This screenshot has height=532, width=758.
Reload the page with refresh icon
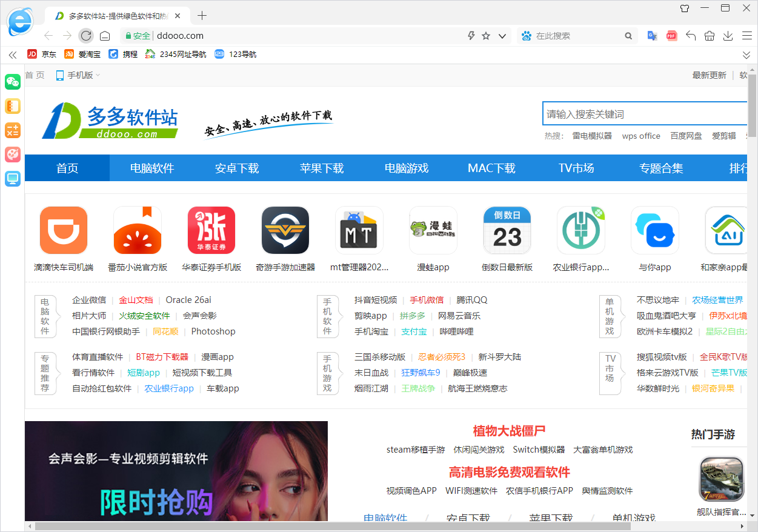[86, 36]
